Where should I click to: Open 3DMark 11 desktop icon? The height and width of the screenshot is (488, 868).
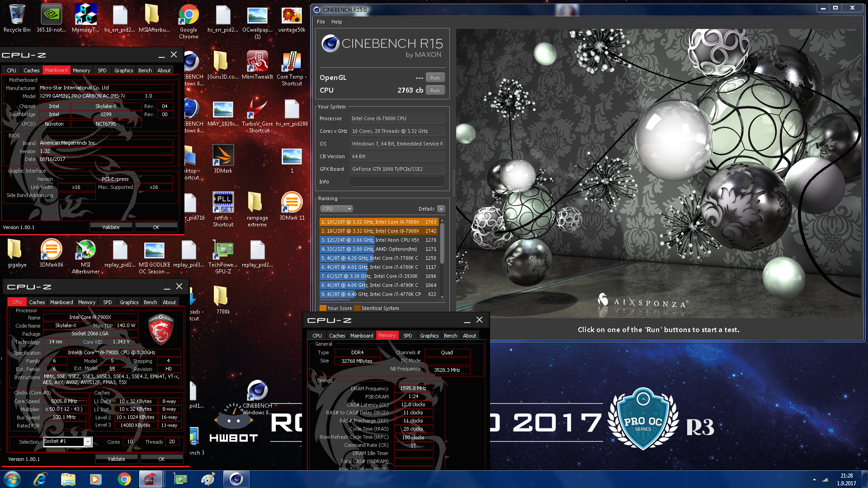(292, 206)
